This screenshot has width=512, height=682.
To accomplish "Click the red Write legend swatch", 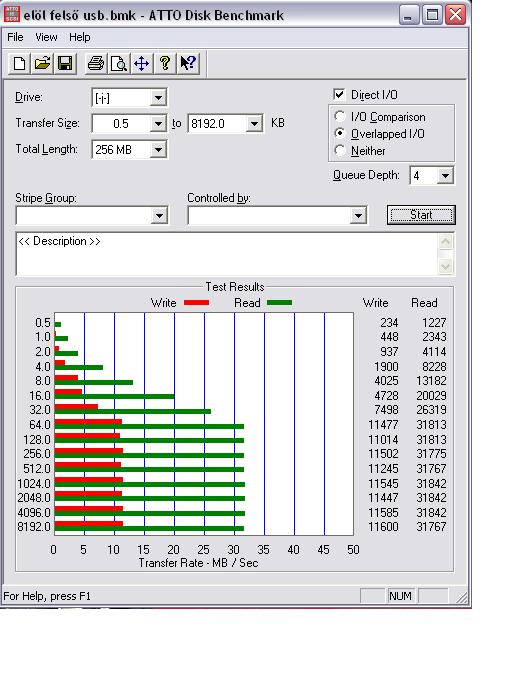I will tap(196, 303).
